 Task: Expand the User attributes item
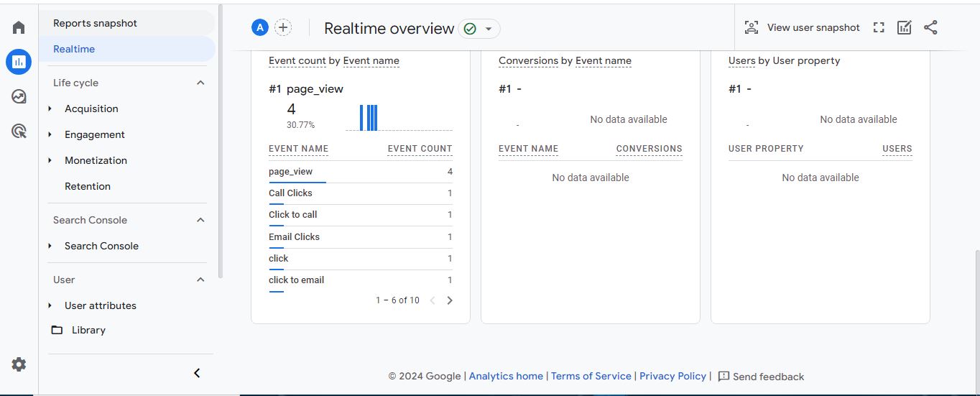(x=100, y=305)
